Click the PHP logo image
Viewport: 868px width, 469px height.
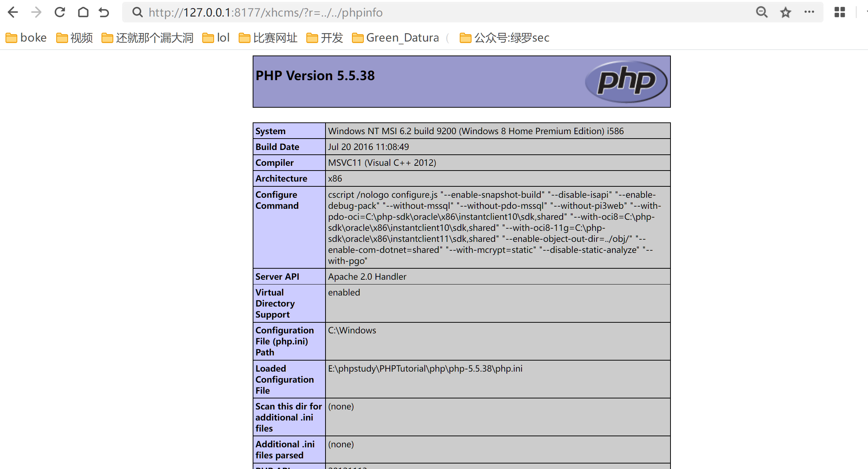coord(626,81)
